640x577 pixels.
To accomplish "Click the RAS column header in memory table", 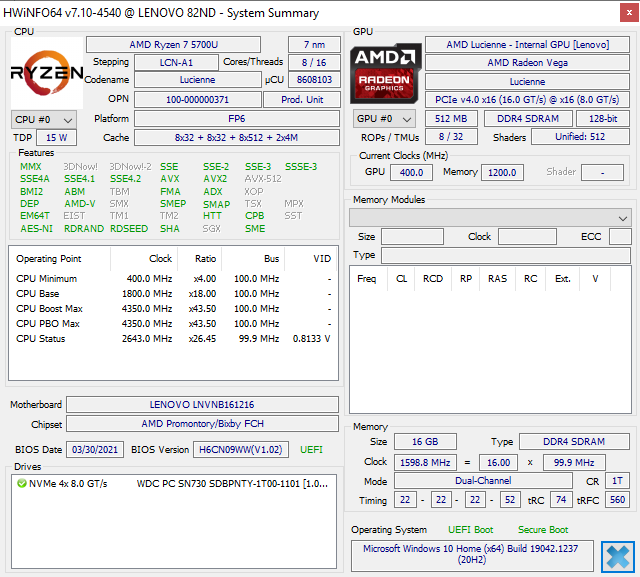I will 497,279.
